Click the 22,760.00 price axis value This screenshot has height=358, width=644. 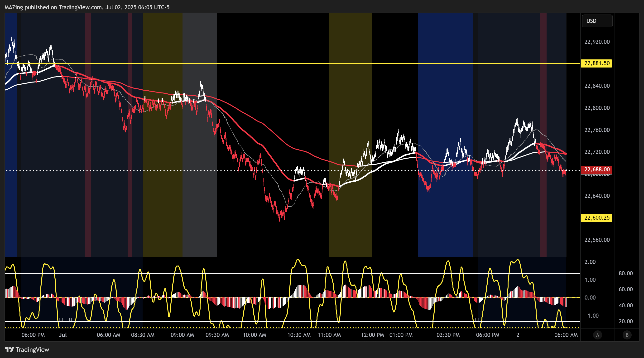click(597, 130)
